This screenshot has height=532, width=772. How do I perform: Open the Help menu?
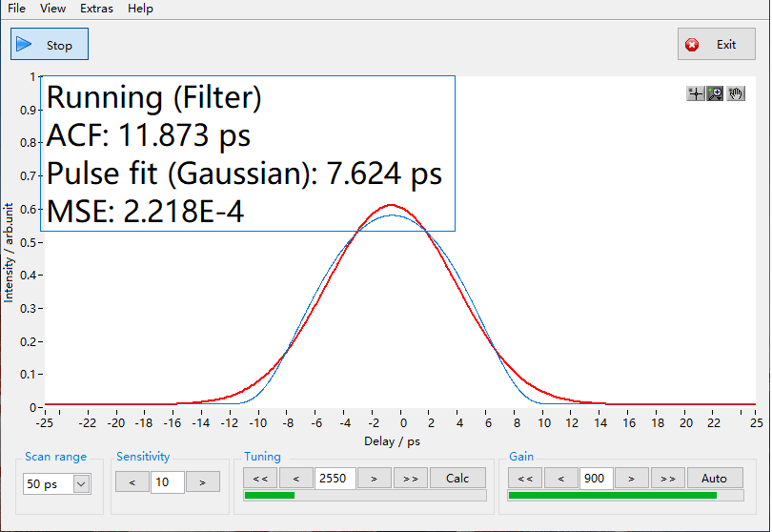[x=140, y=9]
